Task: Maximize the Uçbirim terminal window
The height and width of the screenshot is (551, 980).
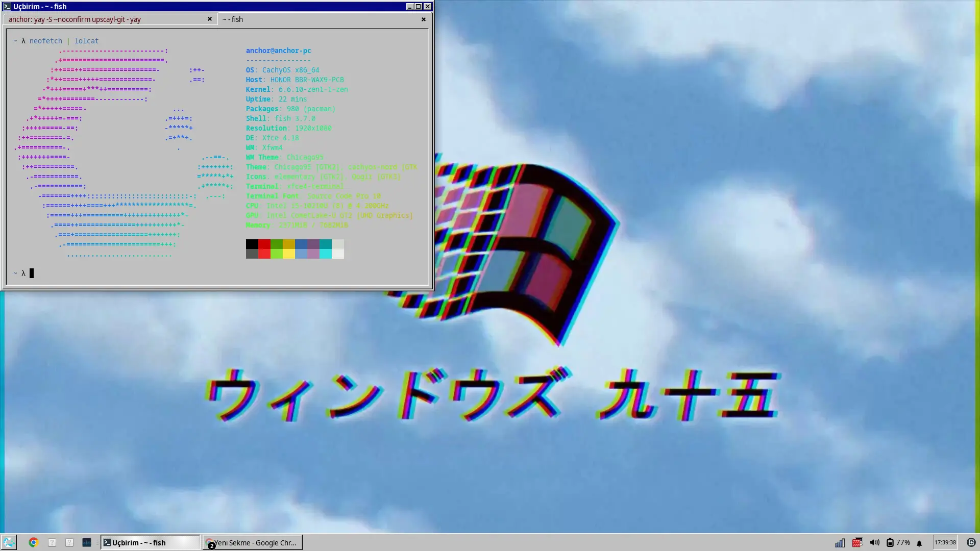Action: (x=419, y=7)
